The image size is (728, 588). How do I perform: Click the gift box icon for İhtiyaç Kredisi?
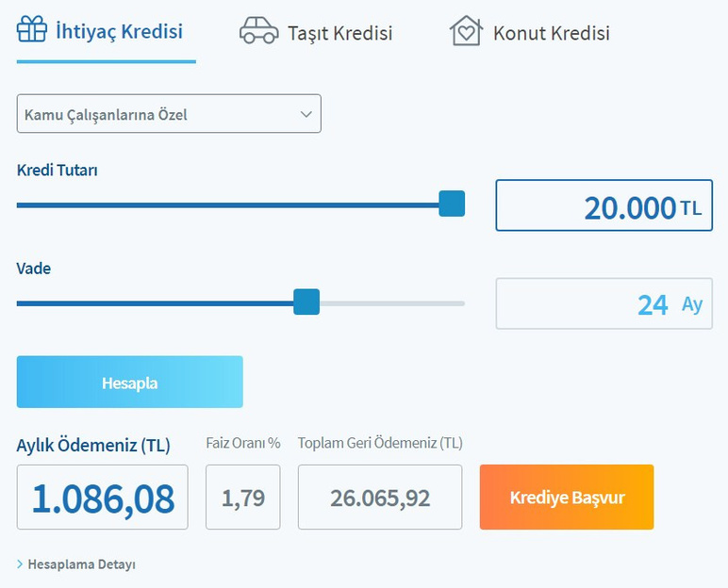point(32,29)
